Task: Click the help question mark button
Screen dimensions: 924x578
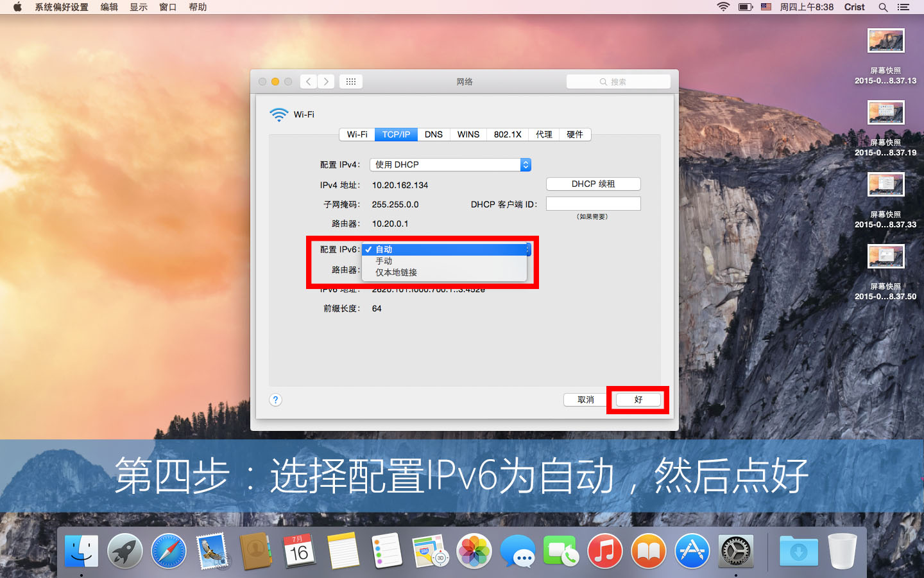Action: point(275,399)
